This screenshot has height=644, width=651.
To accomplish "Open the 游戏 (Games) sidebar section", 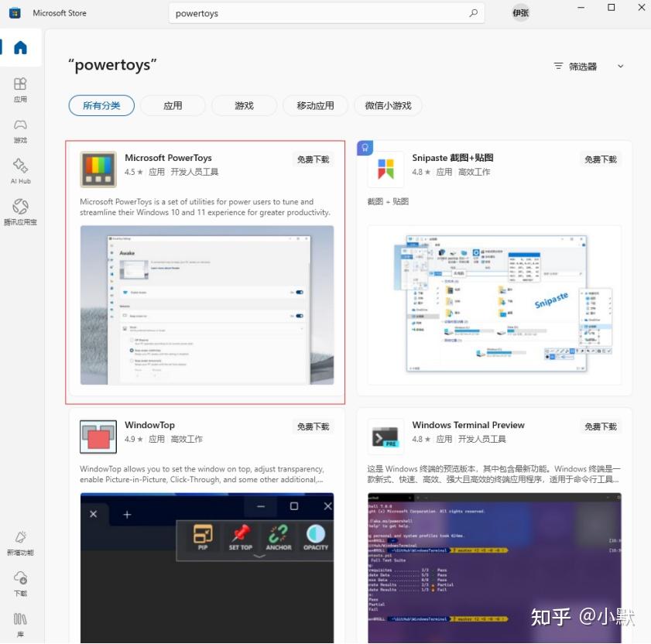I will click(20, 130).
